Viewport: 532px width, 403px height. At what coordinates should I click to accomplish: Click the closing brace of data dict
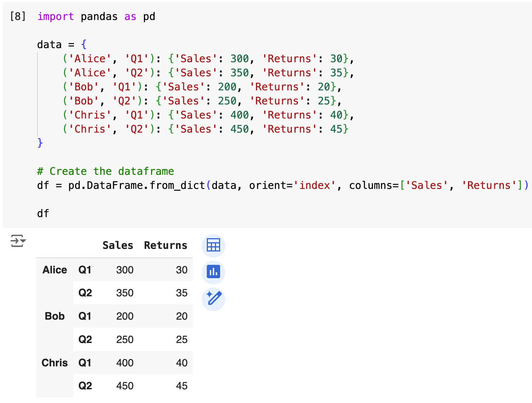click(x=40, y=143)
